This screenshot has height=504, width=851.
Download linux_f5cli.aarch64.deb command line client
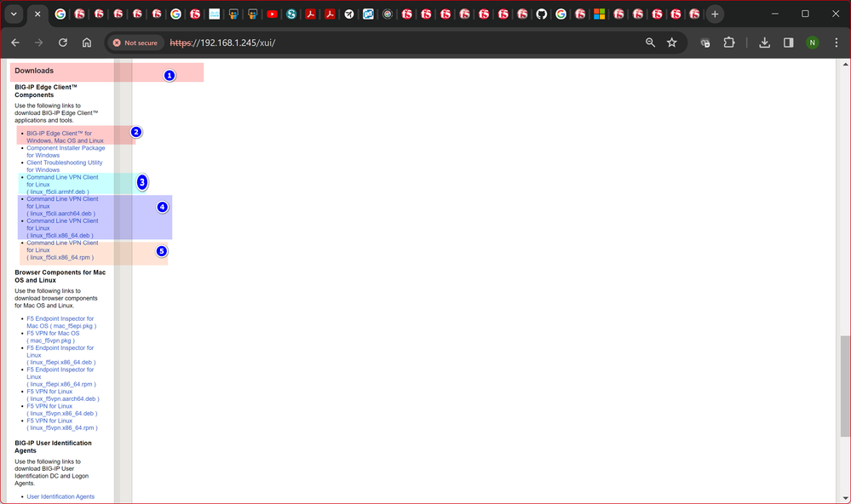[x=62, y=206]
